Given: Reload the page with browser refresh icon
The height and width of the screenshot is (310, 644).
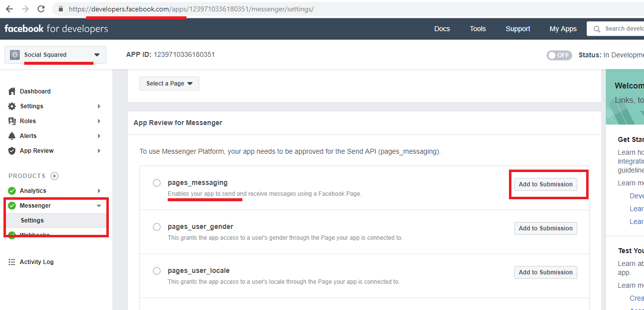Looking at the screenshot, I should [x=41, y=9].
